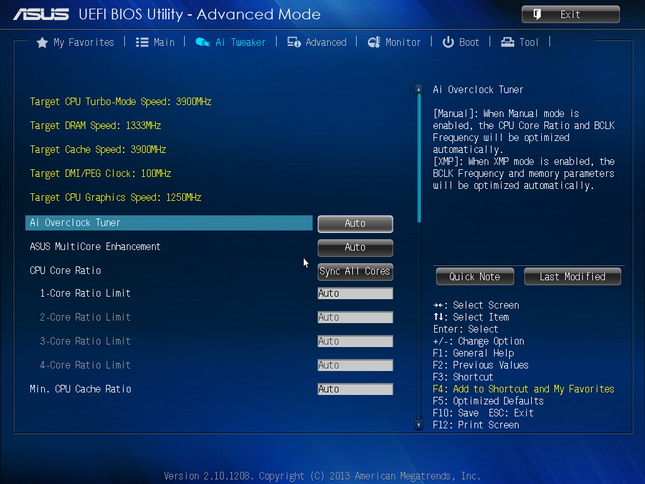This screenshot has width=645, height=484.
Task: Click Target CPU Turbo-Mode Speed: 3900MHz text
Action: 121,102
